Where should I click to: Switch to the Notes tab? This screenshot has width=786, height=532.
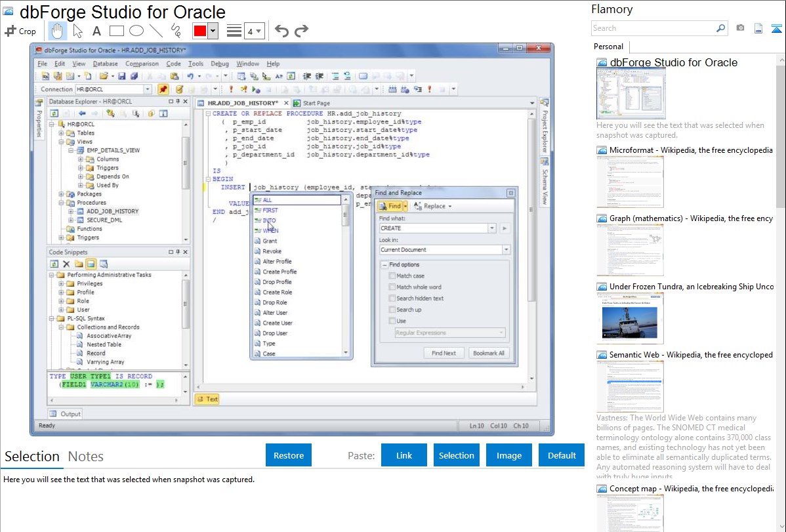coord(86,457)
